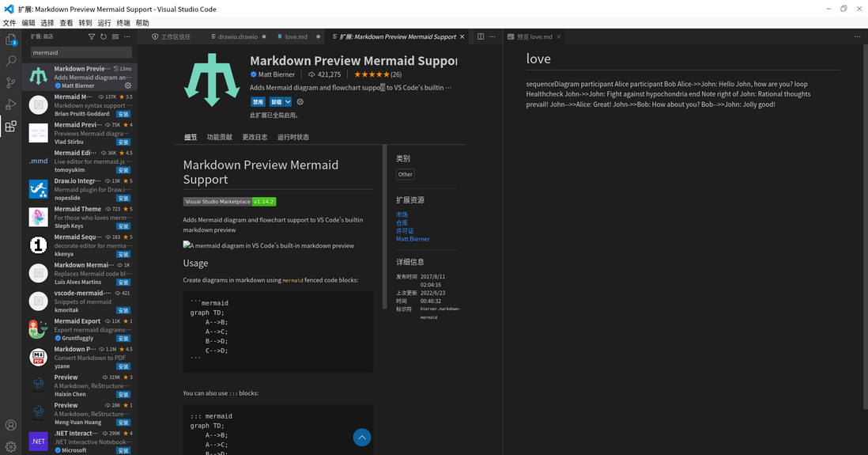This screenshot has width=868, height=455.
Task: Refresh the extensions list
Action: 104,36
